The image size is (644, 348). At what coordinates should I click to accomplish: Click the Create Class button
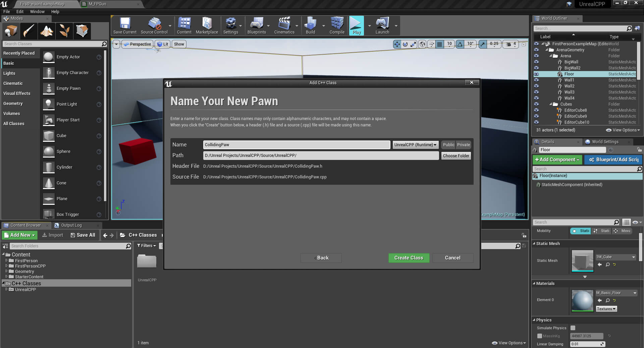coord(409,258)
